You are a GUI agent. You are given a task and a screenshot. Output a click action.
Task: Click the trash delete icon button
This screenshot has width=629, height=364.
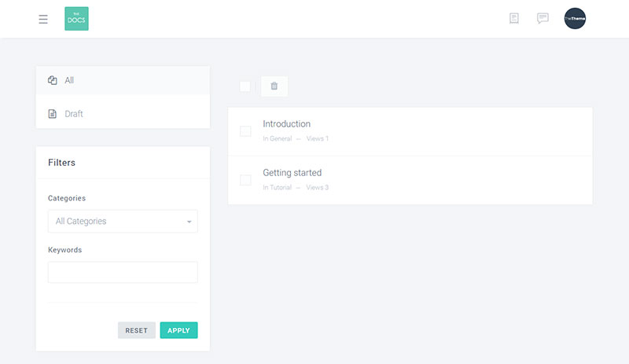click(274, 86)
